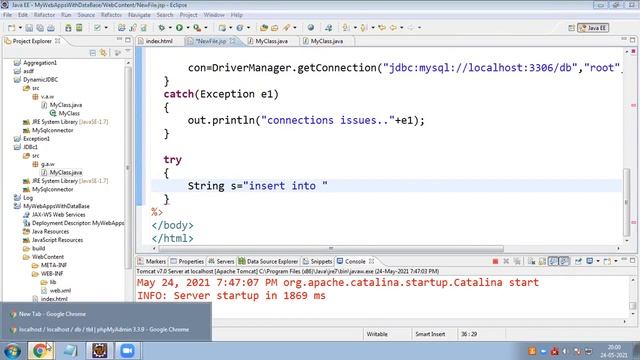Switch to the index.html editor tab
This screenshot has height=360, width=640.
point(159,41)
